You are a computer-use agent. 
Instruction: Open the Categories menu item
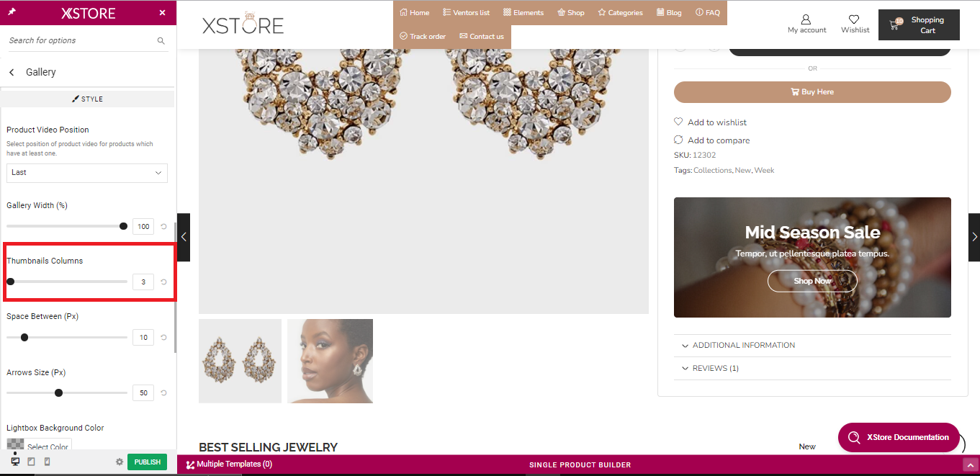tap(620, 12)
